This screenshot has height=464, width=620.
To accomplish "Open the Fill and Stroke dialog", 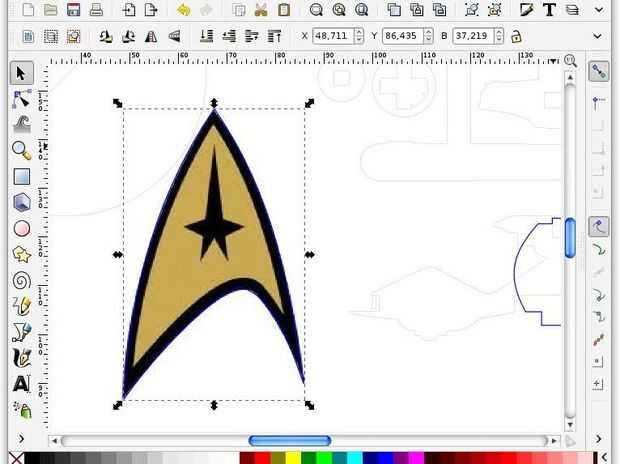I will (527, 9).
